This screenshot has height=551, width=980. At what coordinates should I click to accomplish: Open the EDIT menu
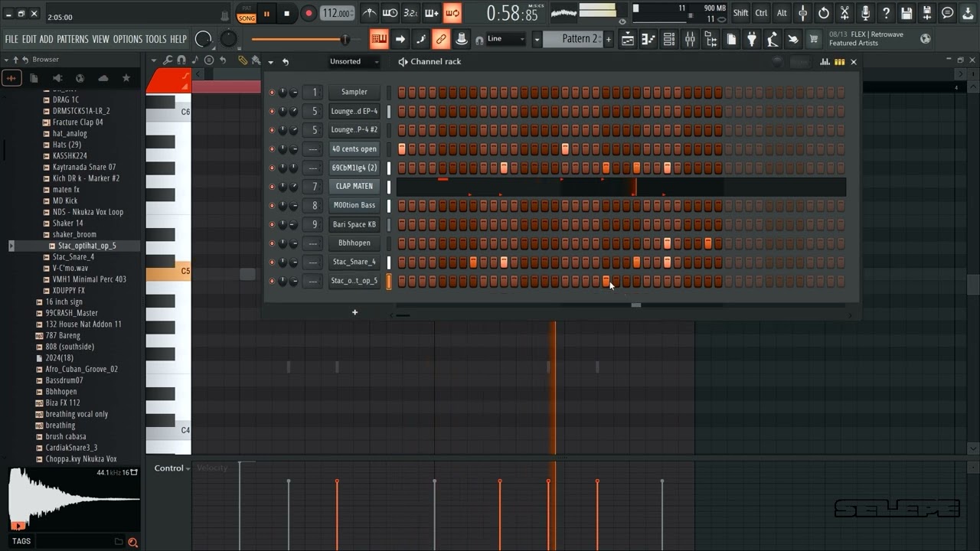29,39
